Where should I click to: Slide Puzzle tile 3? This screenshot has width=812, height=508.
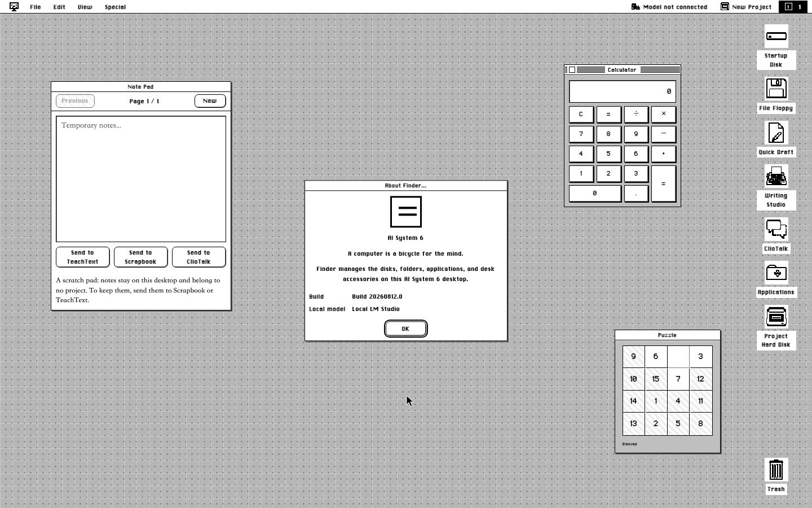pos(701,357)
